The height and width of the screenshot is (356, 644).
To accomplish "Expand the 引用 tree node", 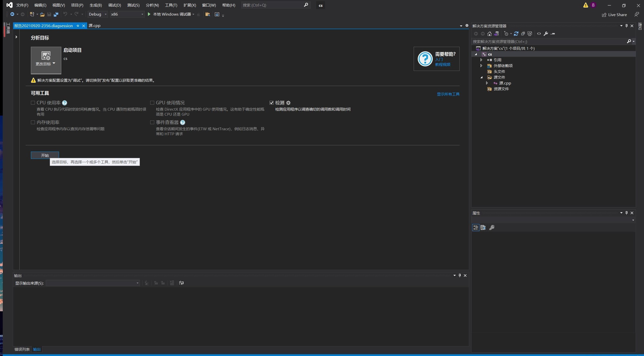I will [481, 60].
